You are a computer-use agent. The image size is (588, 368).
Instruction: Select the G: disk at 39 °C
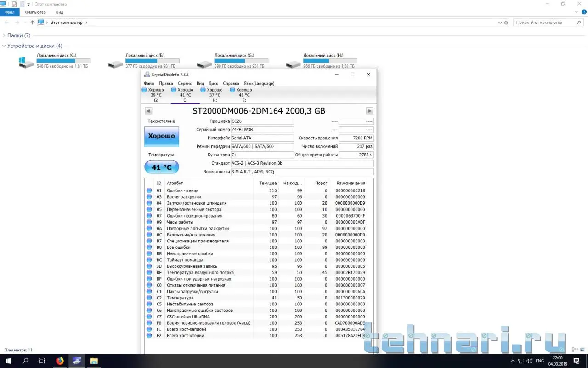pos(156,95)
